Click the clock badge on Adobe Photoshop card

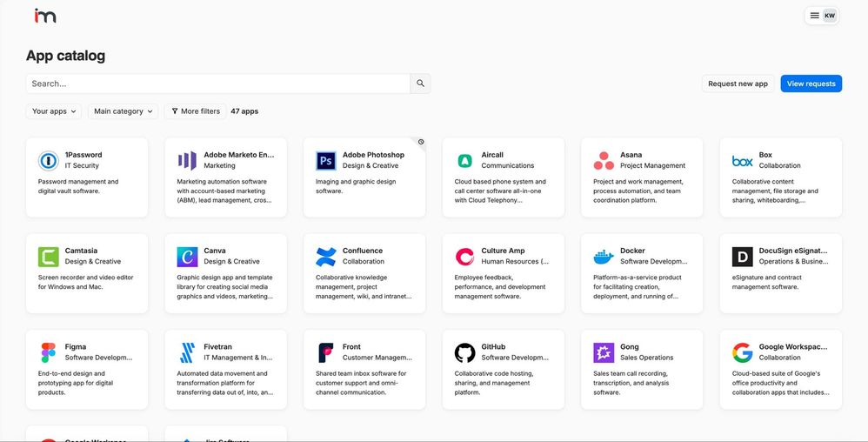coord(421,142)
